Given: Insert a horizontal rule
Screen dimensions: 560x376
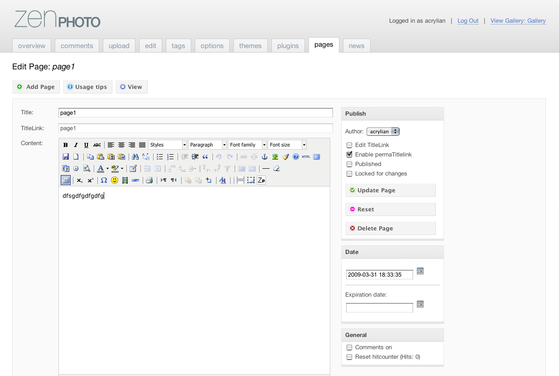Looking at the screenshot, I should [266, 169].
